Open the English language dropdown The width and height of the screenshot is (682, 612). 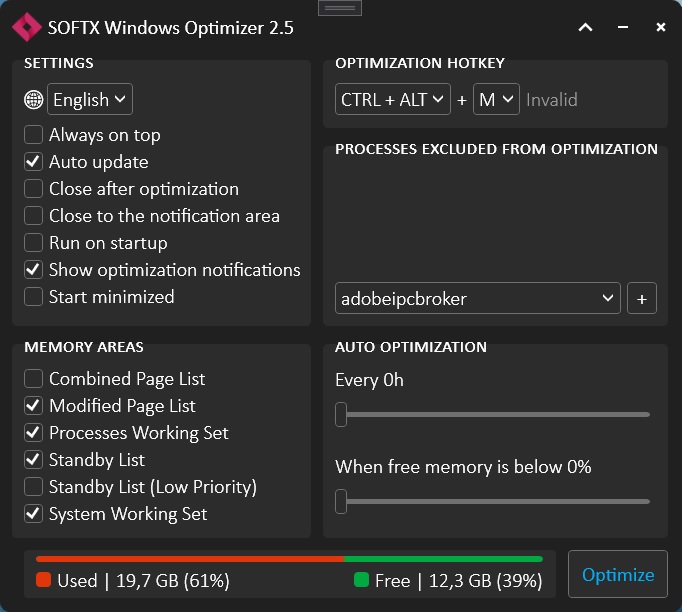(x=90, y=100)
